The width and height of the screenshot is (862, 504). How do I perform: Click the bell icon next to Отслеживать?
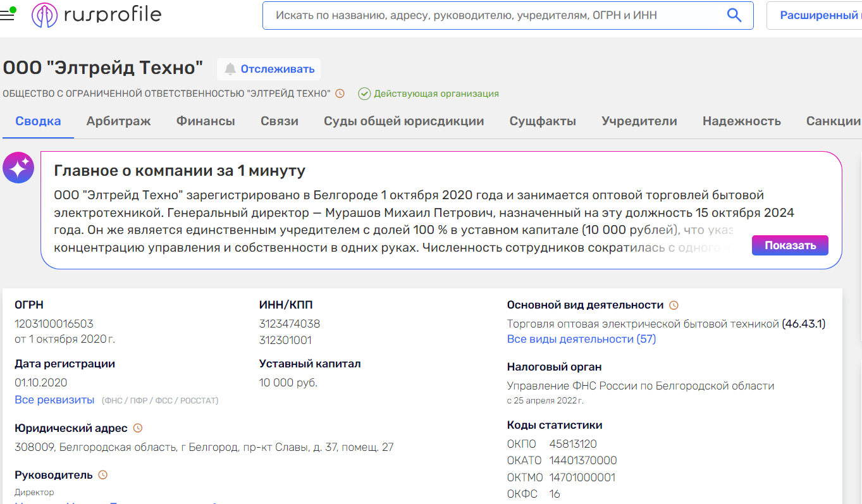[x=230, y=68]
